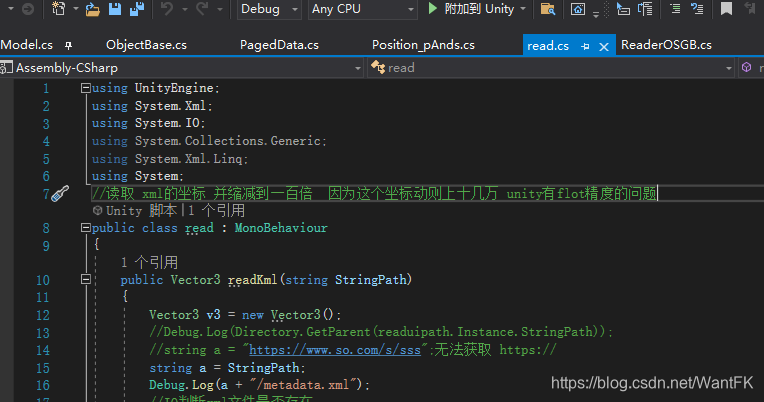Click the Chinese comment on line 7
The width and height of the screenshot is (764, 402).
(x=374, y=194)
